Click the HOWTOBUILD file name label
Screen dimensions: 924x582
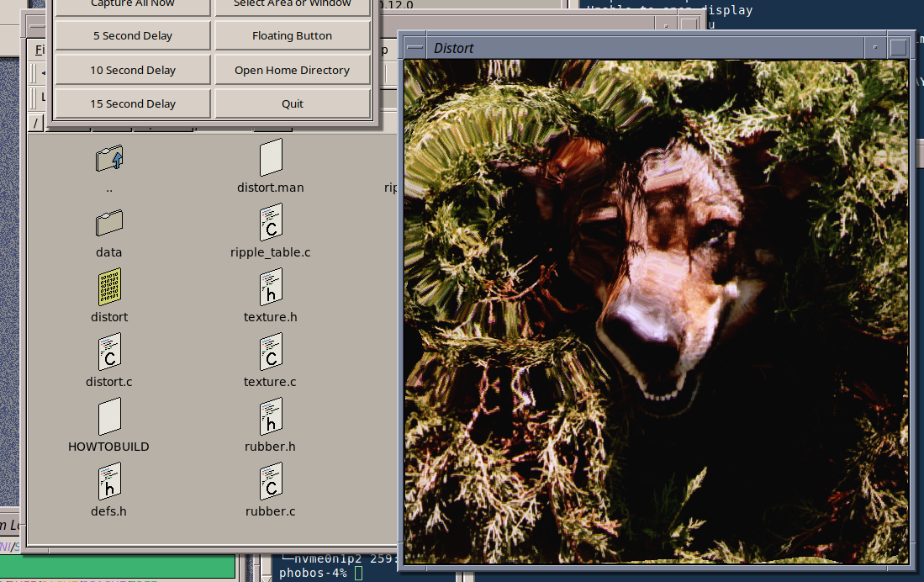pyautogui.click(x=108, y=447)
